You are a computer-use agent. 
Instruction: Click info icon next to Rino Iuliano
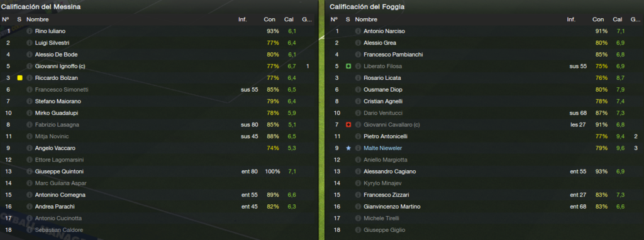(29, 31)
